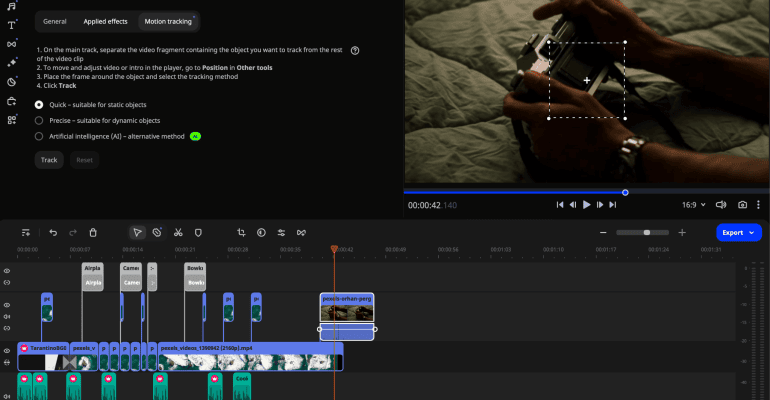Select the Motion tracking tab
The width and height of the screenshot is (770, 400).
pyautogui.click(x=168, y=22)
